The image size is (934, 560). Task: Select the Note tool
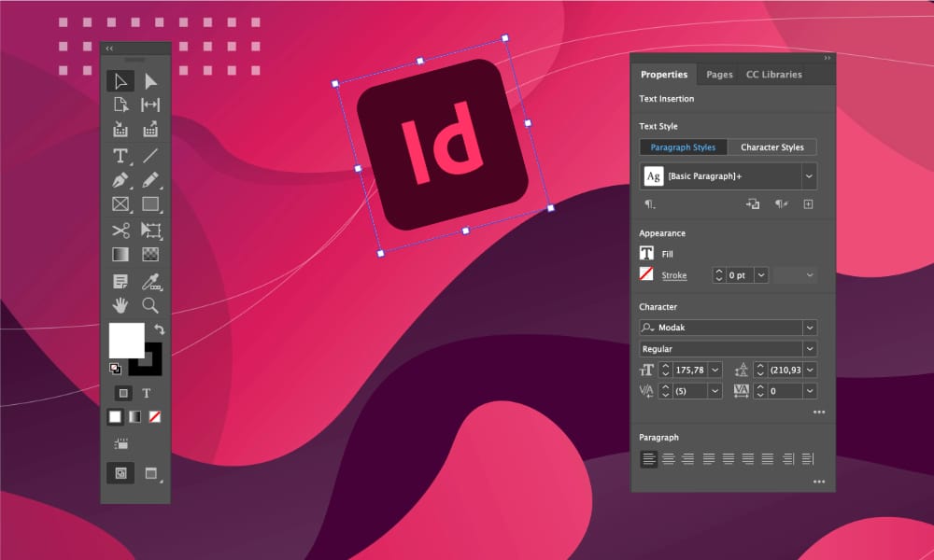click(120, 282)
